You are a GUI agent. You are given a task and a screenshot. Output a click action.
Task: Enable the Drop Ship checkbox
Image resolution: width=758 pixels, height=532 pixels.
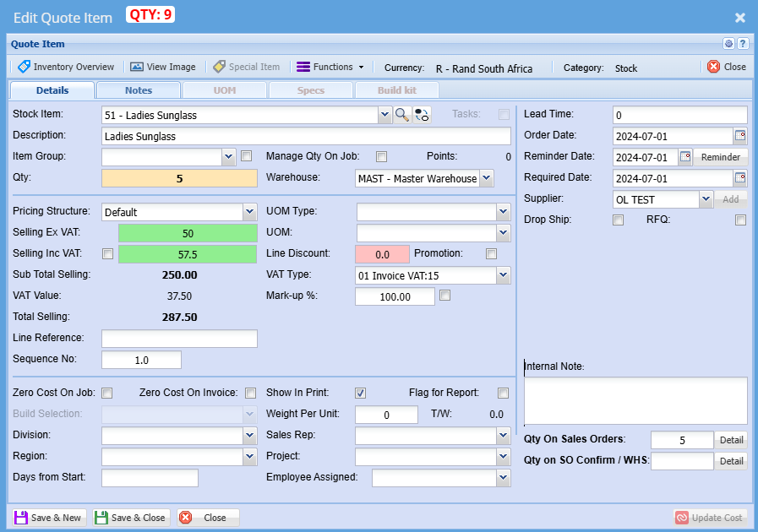pyautogui.click(x=618, y=220)
